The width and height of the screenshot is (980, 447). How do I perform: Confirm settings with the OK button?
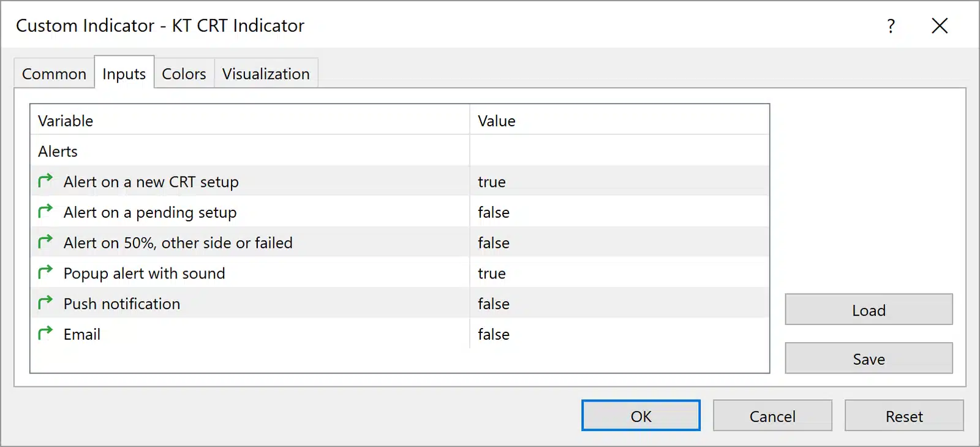click(x=641, y=416)
